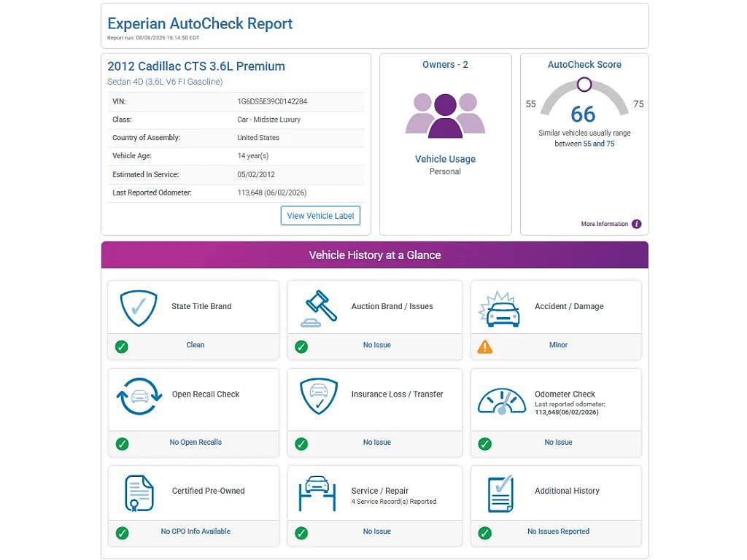Open the No CPO Info Available link

click(196, 531)
